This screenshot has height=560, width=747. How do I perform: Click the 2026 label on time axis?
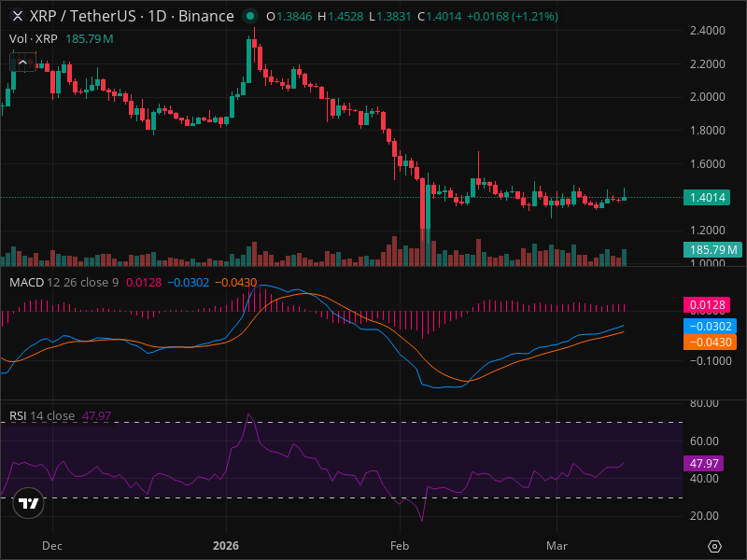tap(226, 546)
